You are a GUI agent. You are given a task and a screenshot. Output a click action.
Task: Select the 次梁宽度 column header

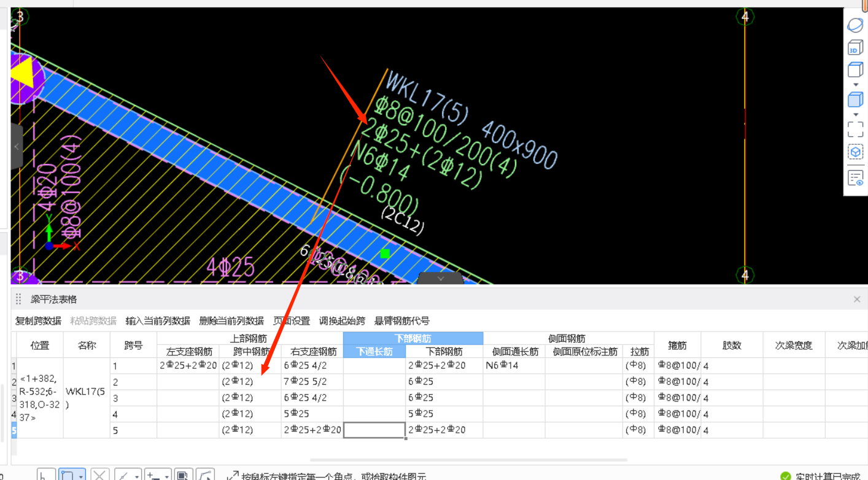tap(794, 345)
